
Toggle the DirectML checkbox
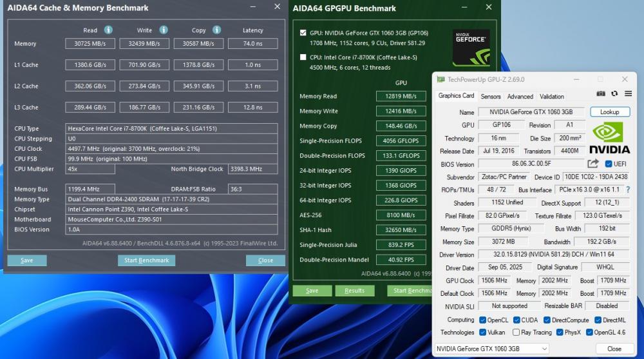click(x=598, y=320)
